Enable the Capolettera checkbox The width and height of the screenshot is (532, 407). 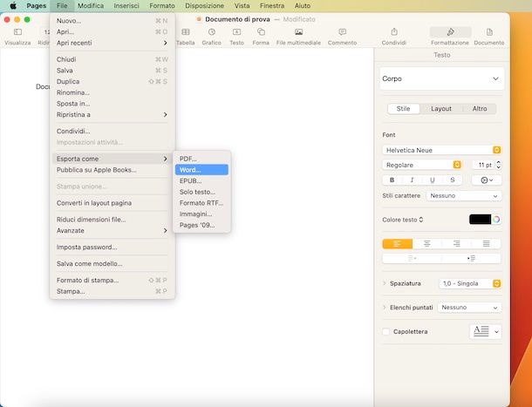tap(386, 332)
